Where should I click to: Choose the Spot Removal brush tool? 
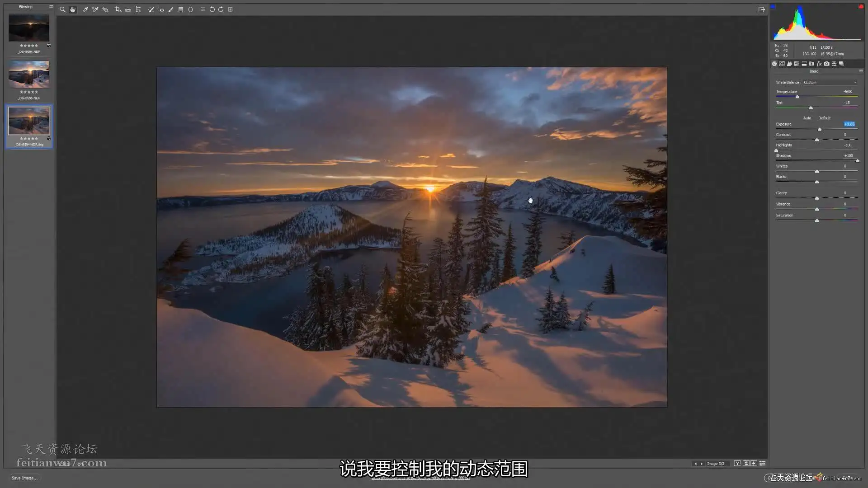(x=151, y=9)
